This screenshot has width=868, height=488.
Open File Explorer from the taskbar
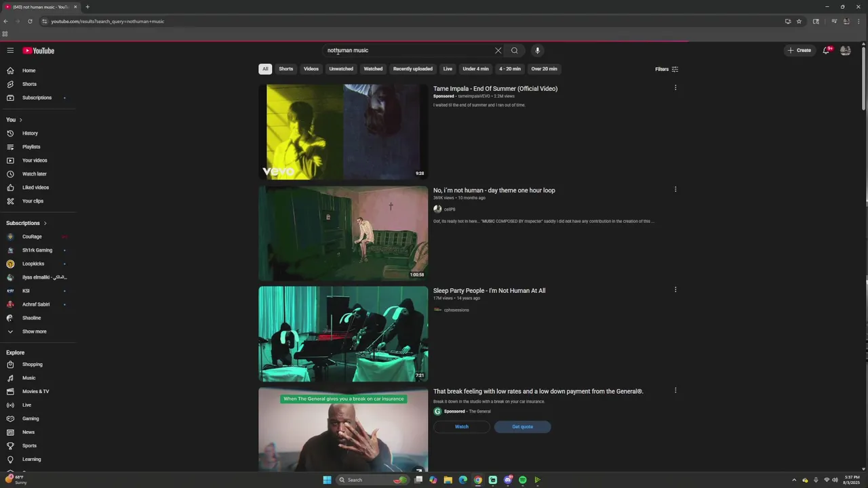click(x=448, y=480)
